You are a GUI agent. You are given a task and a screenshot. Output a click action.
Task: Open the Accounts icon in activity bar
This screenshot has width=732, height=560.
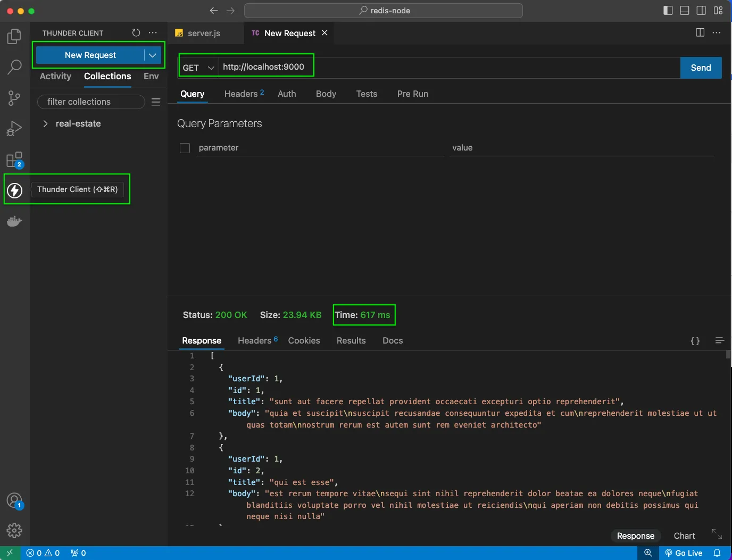14,500
